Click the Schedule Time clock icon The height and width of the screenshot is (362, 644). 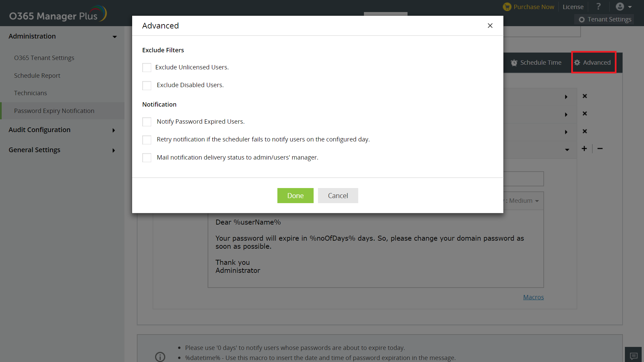tap(514, 62)
